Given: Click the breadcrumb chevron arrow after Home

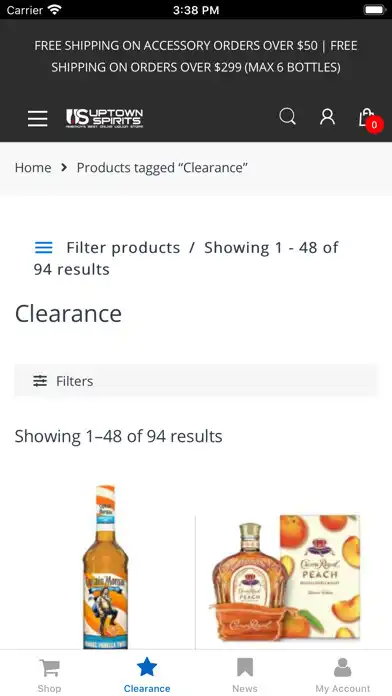Looking at the screenshot, I should point(64,167).
